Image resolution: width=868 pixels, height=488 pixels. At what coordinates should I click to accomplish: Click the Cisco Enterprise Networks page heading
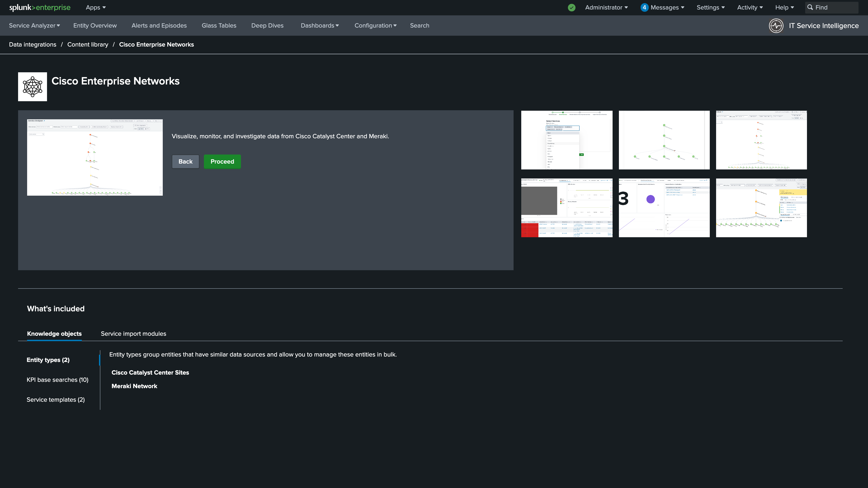116,81
